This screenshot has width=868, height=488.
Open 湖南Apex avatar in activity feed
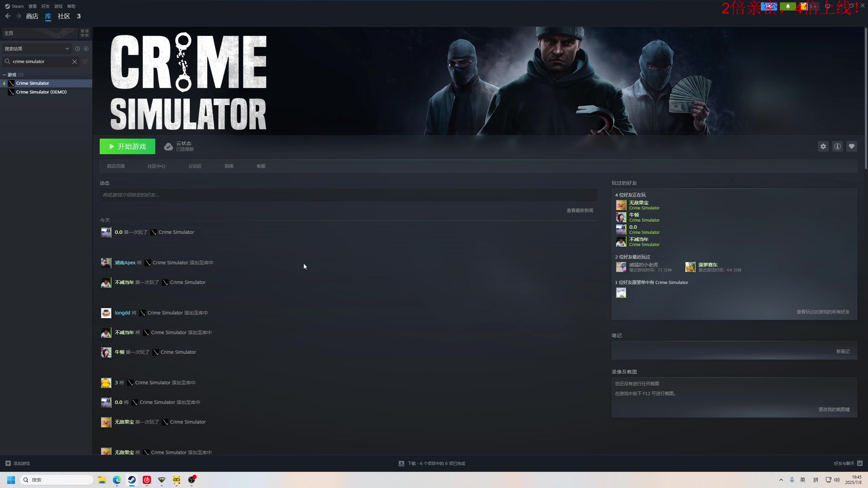click(106, 263)
